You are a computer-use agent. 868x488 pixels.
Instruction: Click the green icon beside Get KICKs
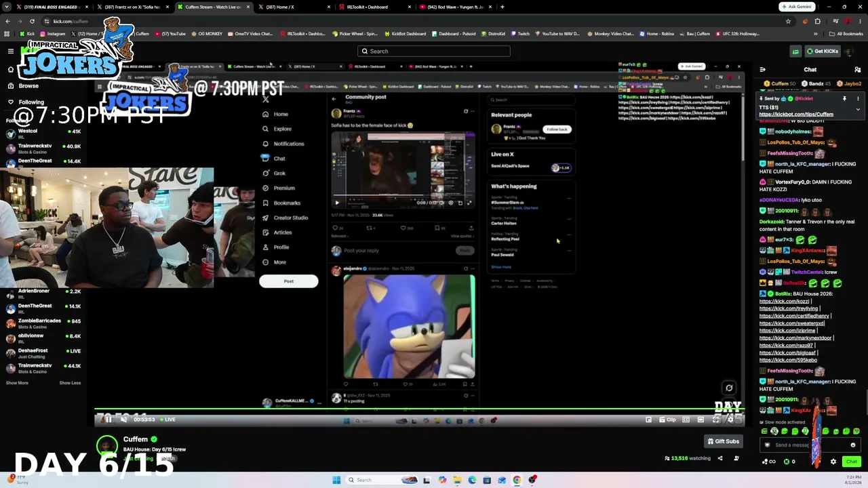click(x=795, y=51)
